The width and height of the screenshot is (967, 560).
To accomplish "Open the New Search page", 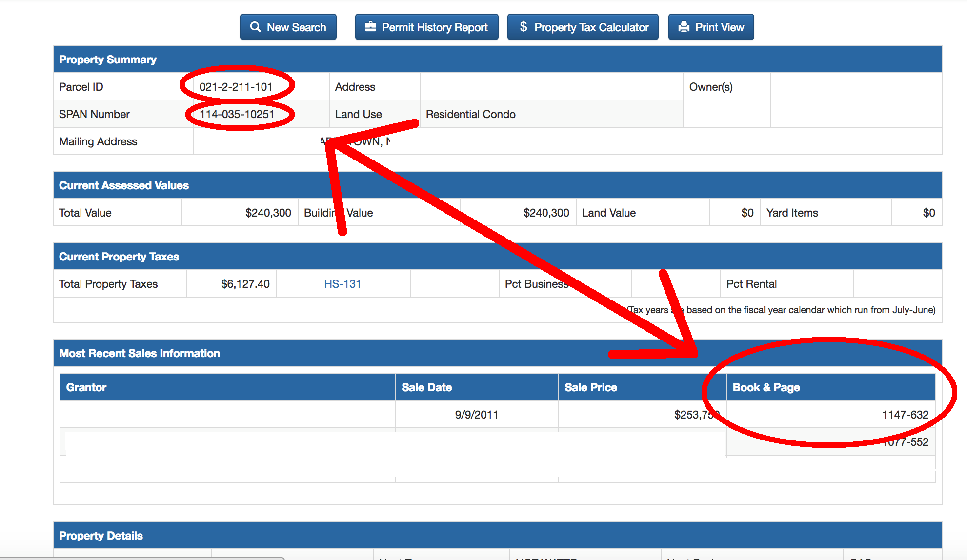I will pyautogui.click(x=288, y=27).
